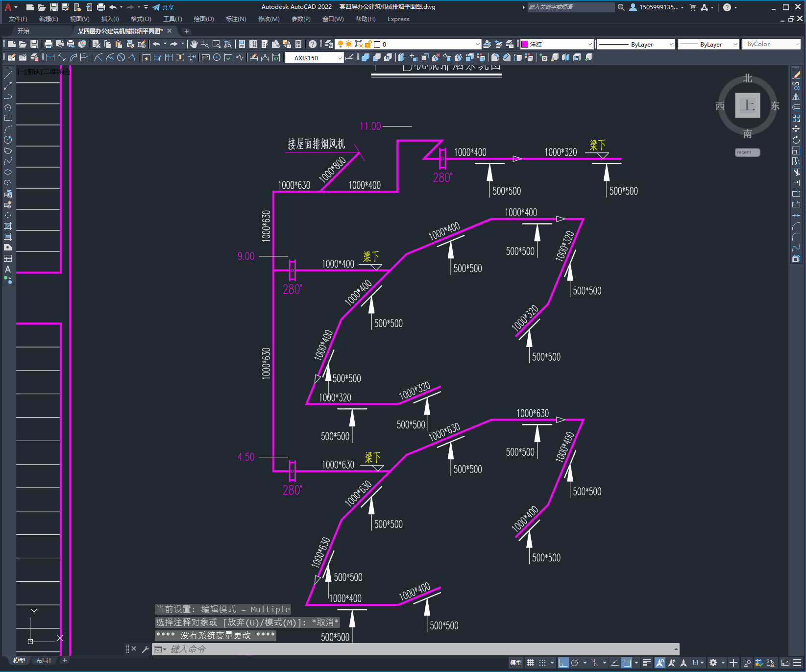806x672 pixels.
Task: Toggle annotation visibility in status bar
Action: click(x=660, y=663)
